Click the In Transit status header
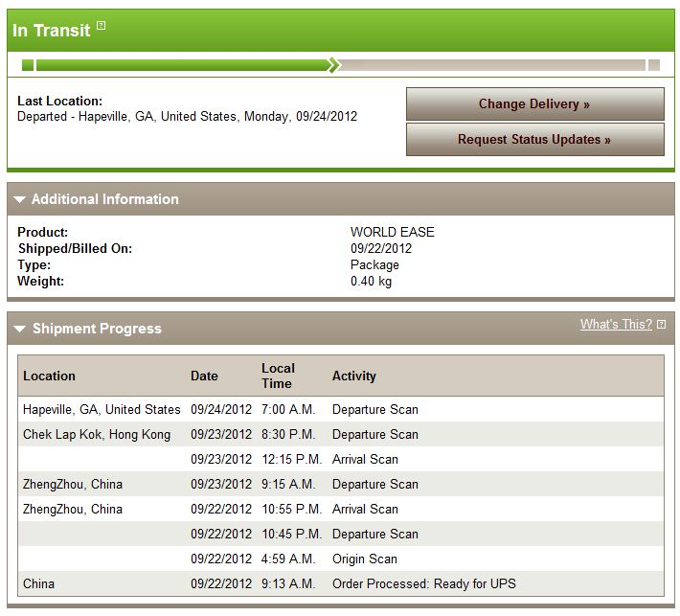Viewport: 680px width, 616px height. click(51, 31)
